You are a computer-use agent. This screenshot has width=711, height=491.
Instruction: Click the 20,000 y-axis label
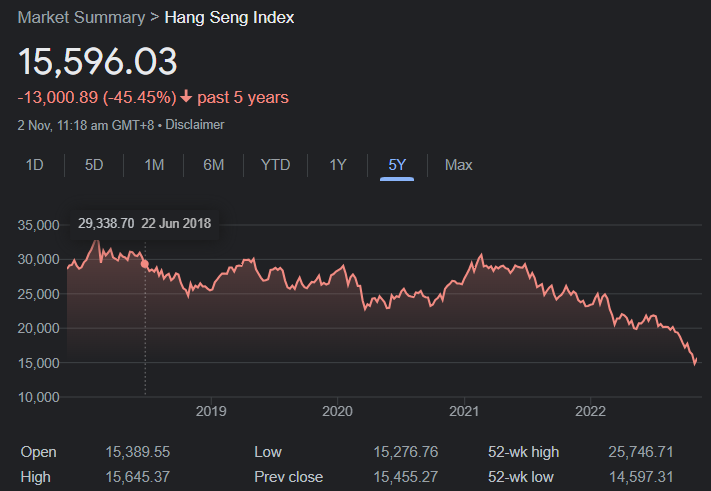[39, 328]
